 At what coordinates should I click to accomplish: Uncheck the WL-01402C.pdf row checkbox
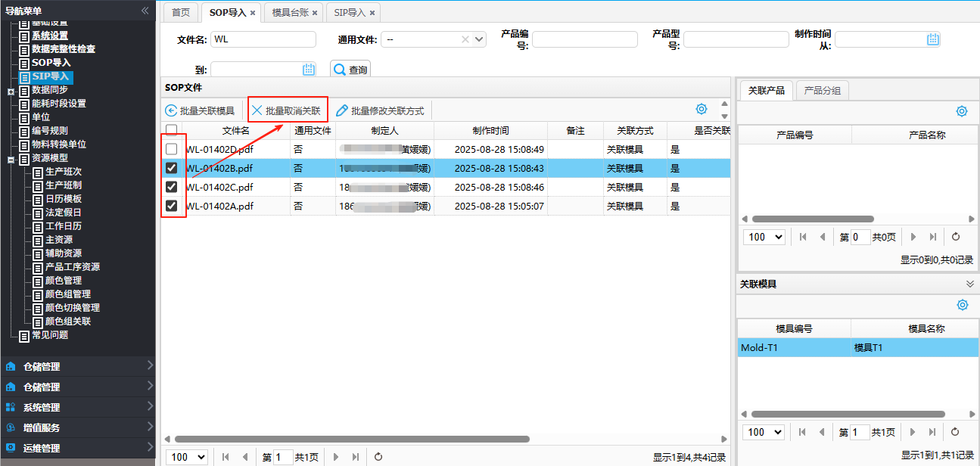click(x=172, y=187)
